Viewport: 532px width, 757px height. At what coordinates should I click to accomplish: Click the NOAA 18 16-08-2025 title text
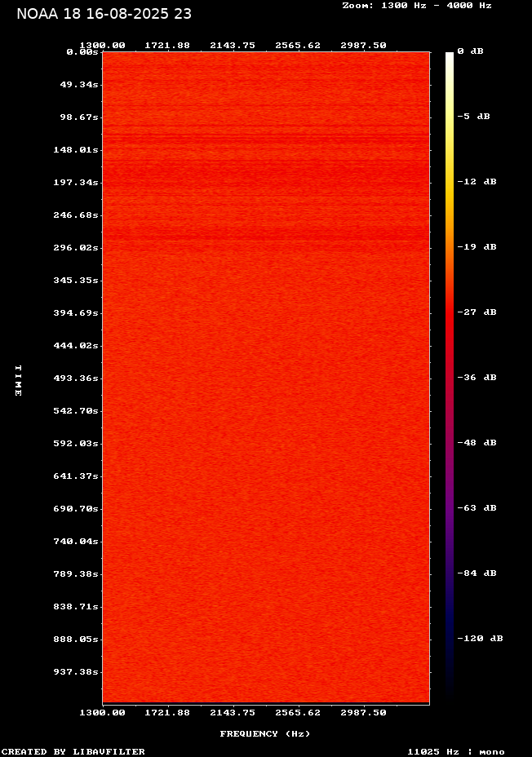[x=104, y=14]
